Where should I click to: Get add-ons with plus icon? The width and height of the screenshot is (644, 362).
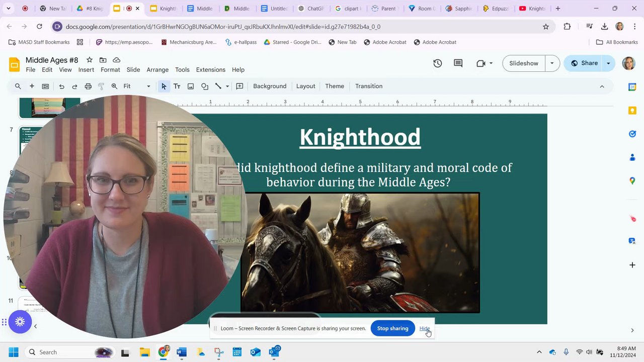[x=632, y=265]
